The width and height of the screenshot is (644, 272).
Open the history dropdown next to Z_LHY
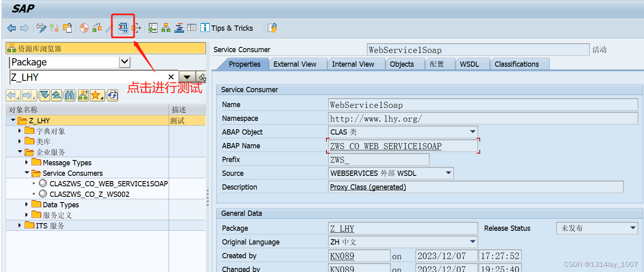coord(187,77)
